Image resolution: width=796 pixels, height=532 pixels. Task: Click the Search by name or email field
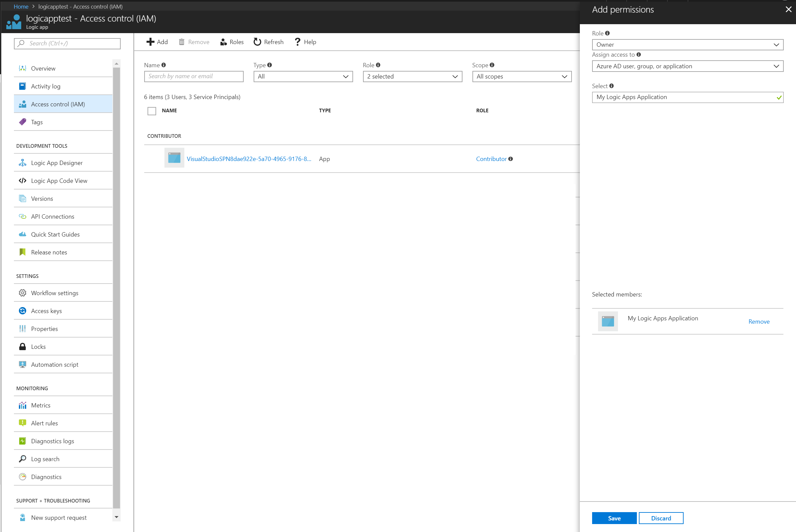[x=194, y=76]
